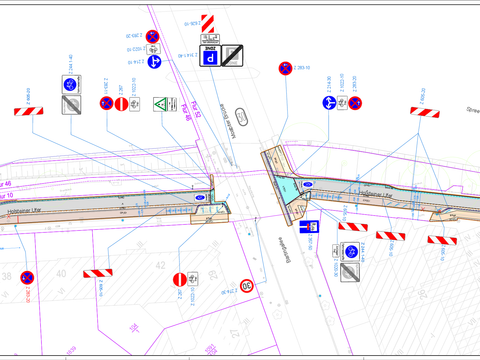Click house number '42'
The height and width of the screenshot is (360, 480).
coord(160,265)
